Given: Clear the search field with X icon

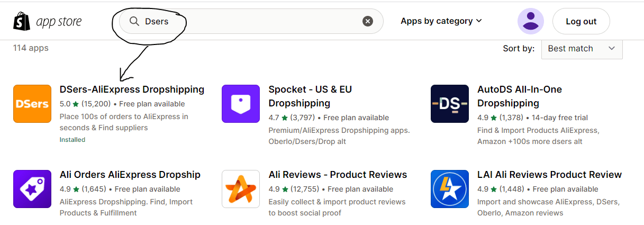Looking at the screenshot, I should (368, 21).
